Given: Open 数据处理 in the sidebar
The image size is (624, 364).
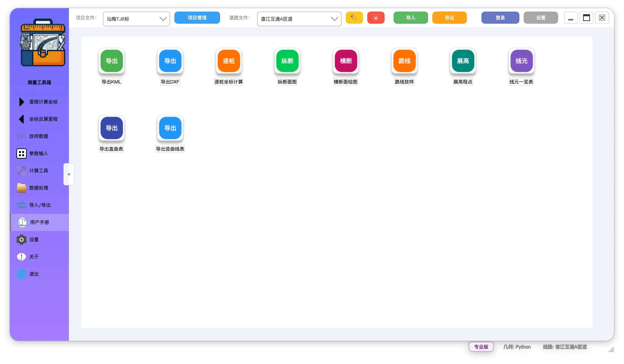Looking at the screenshot, I should tap(39, 188).
